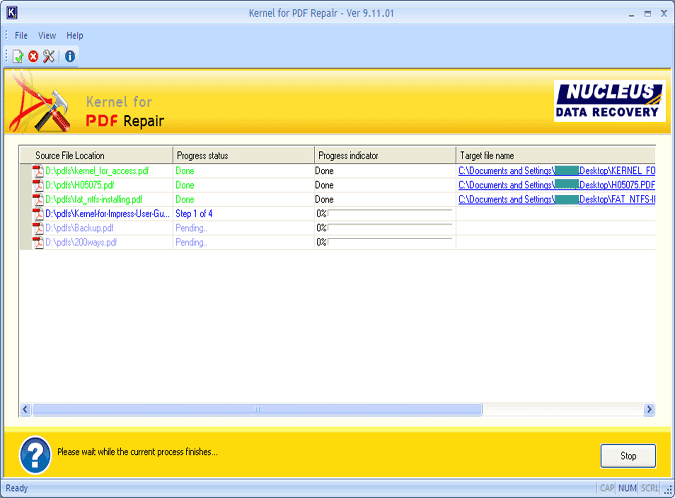Click PDF icon for fat_ntfs-installing.pdf row
Image resolution: width=675 pixels, height=498 pixels.
coord(38,200)
